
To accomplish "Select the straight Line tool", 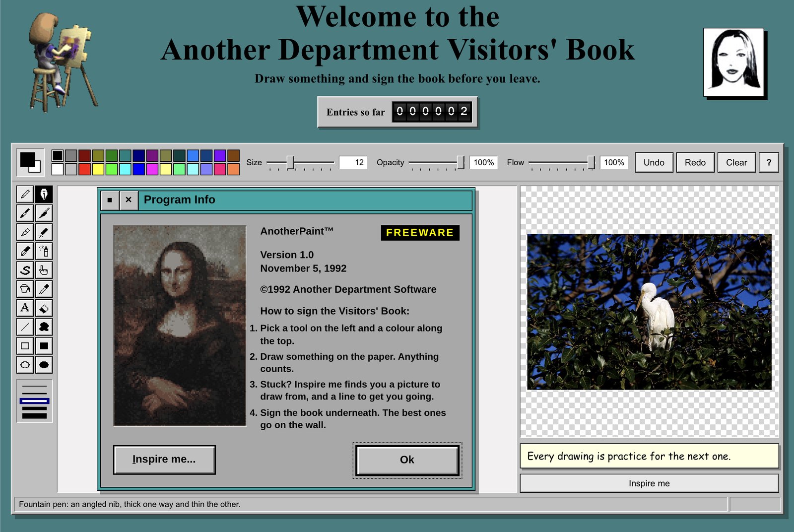I will click(x=25, y=327).
